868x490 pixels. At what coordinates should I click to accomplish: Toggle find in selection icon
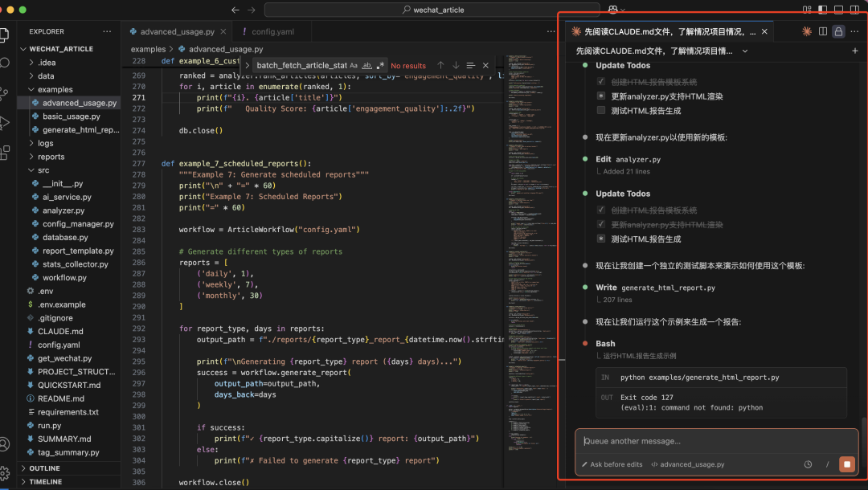(470, 65)
